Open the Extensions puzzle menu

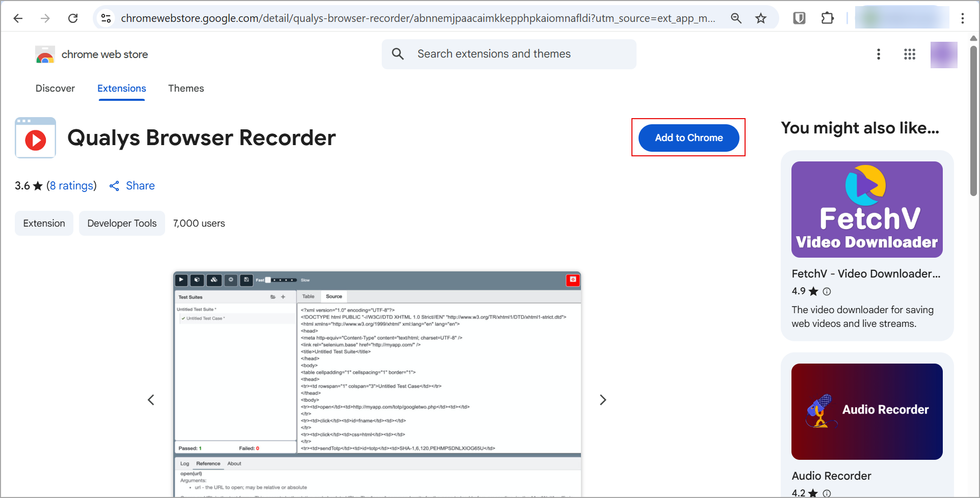pos(828,18)
